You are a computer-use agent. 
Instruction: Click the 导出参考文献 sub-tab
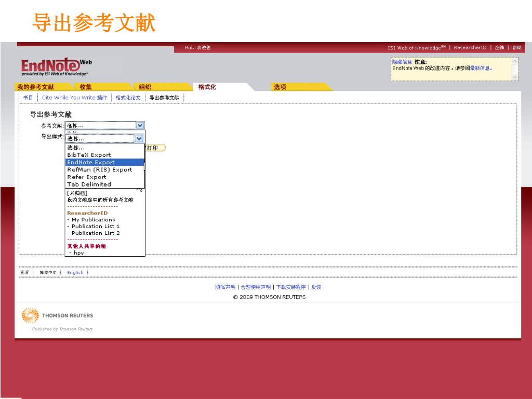164,97
